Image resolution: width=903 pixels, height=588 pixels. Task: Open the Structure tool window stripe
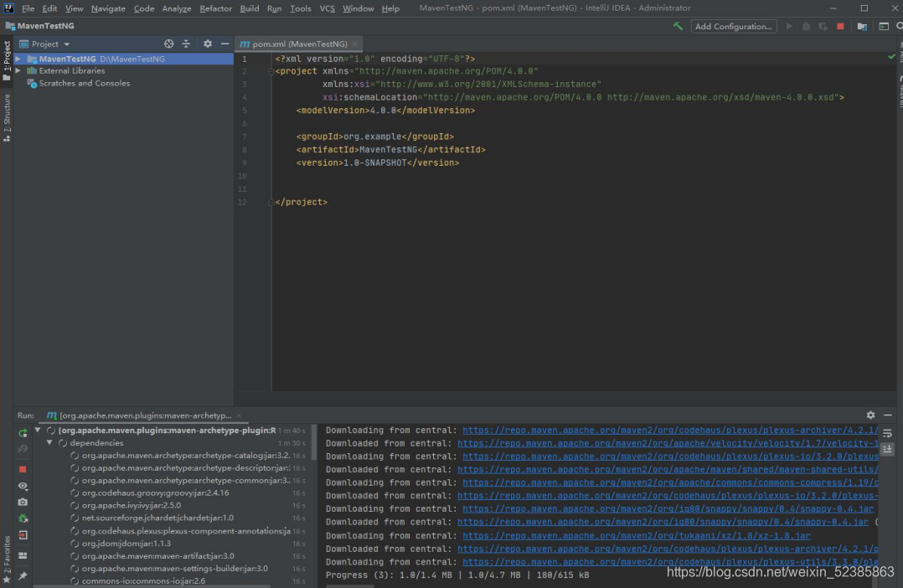7,117
